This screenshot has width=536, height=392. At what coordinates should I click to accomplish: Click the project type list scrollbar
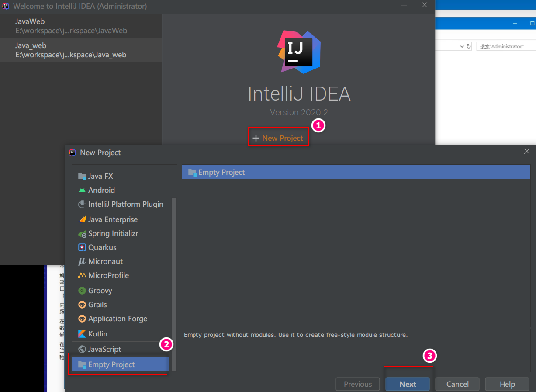click(174, 284)
